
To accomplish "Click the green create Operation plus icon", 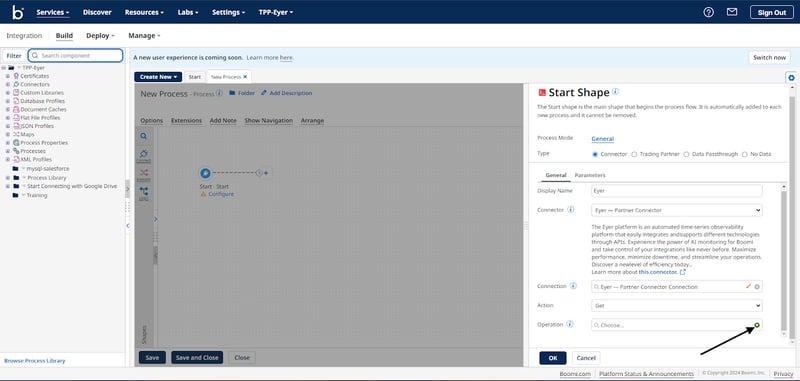I will 757,325.
